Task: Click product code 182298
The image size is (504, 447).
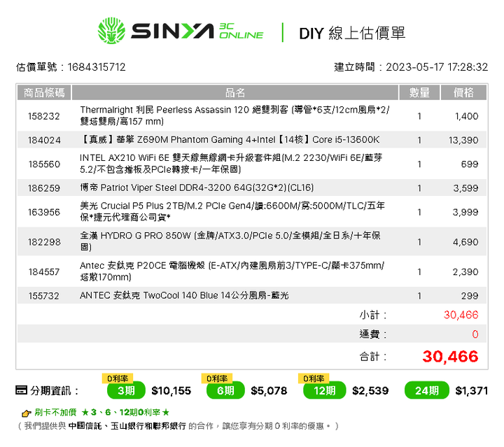Action: pos(44,242)
